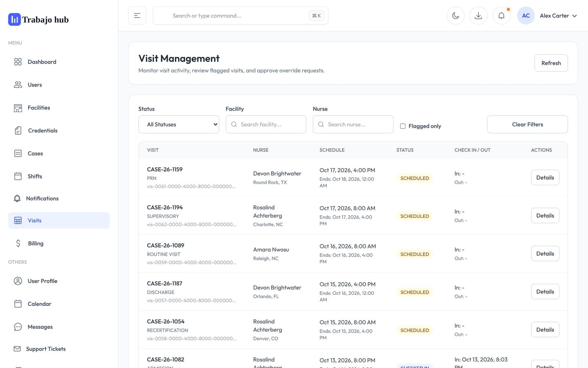Focus the Search nurse input
Screen dimensions: 588x368
[x=353, y=124]
